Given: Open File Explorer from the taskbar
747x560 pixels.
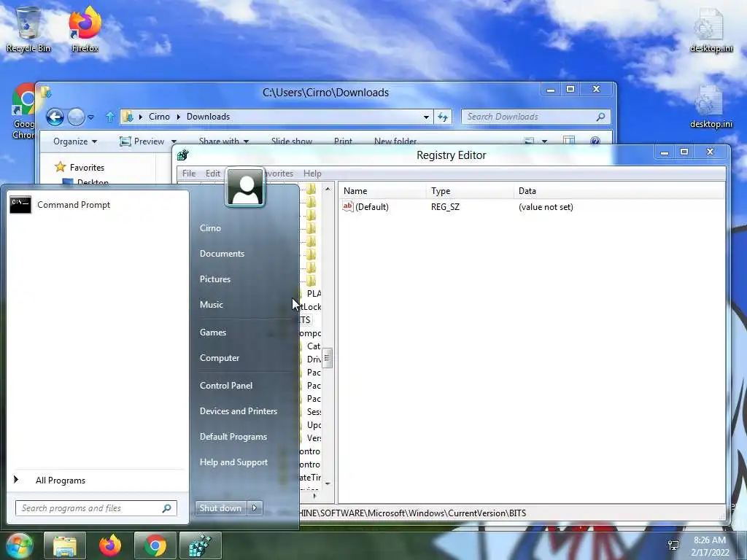Looking at the screenshot, I should click(65, 545).
